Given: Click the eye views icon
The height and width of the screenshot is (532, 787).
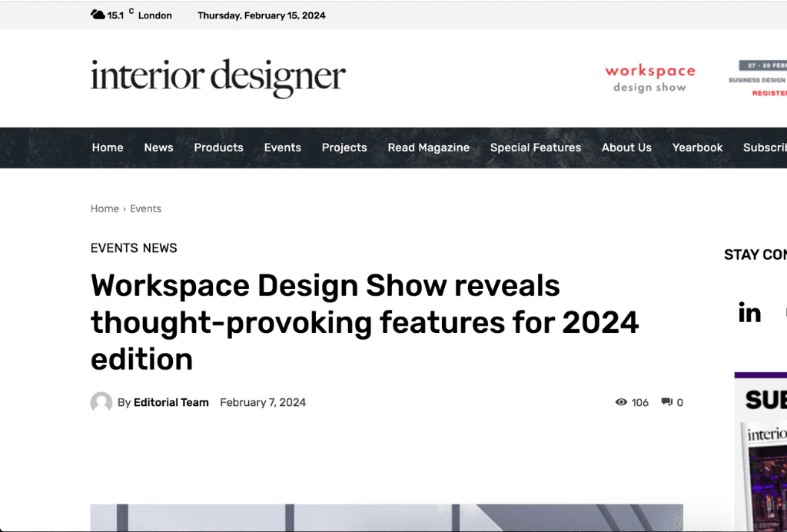Looking at the screenshot, I should point(621,402).
